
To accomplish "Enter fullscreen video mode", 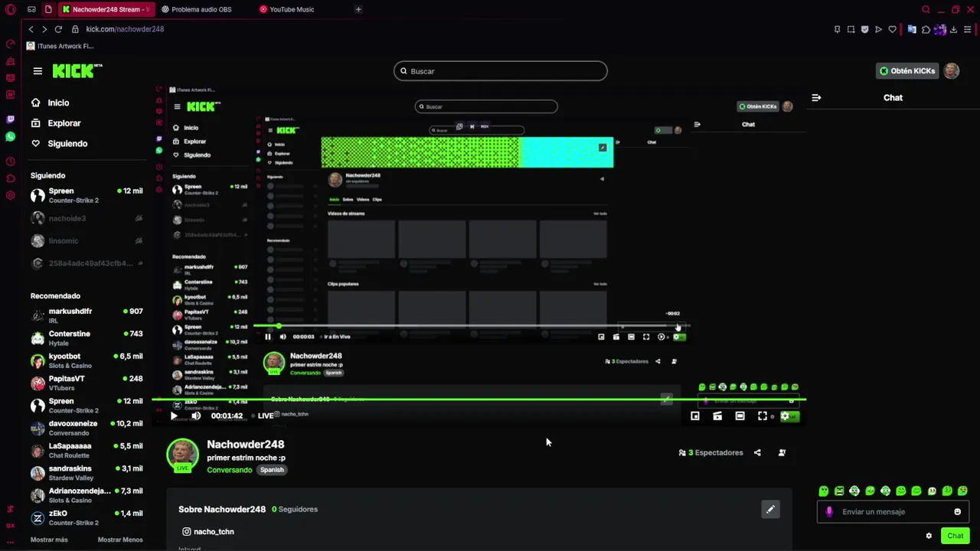I will tap(763, 416).
